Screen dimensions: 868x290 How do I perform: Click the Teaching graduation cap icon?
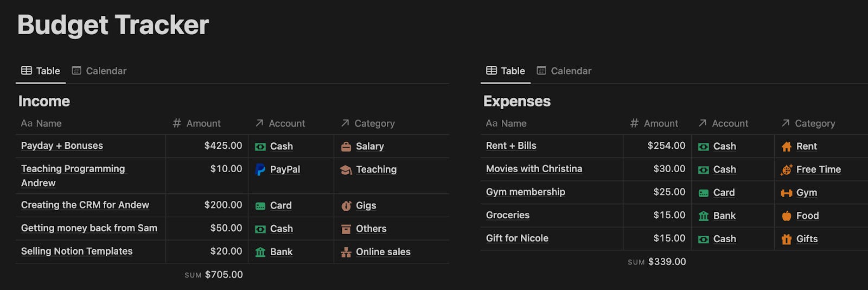tap(346, 170)
